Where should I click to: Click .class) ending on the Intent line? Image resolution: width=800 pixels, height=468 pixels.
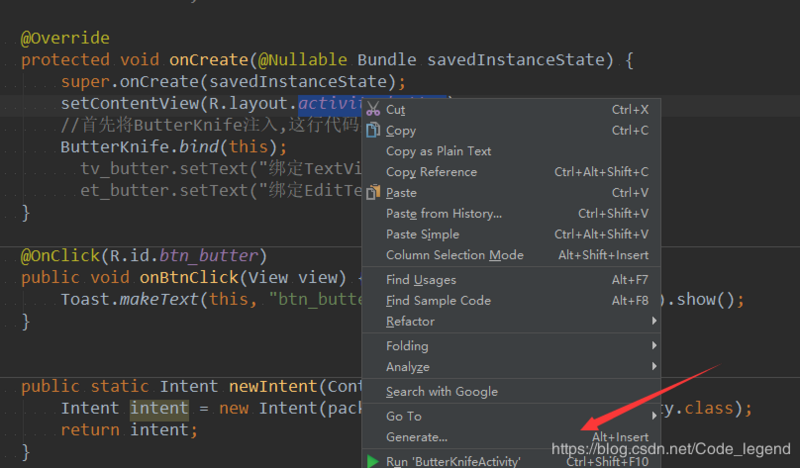point(713,408)
